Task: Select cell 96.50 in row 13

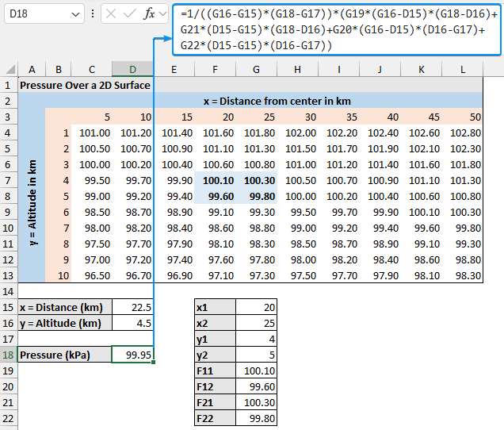Action: point(92,275)
